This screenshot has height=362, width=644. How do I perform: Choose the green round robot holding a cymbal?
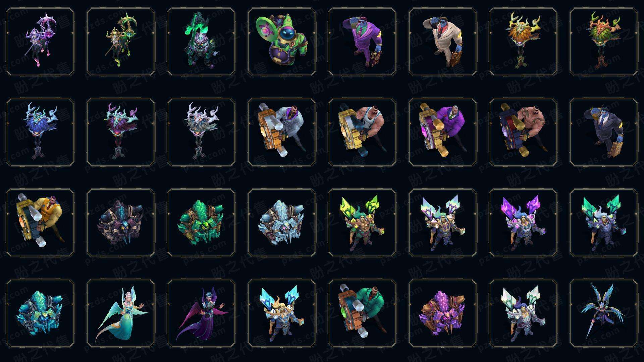click(x=282, y=42)
